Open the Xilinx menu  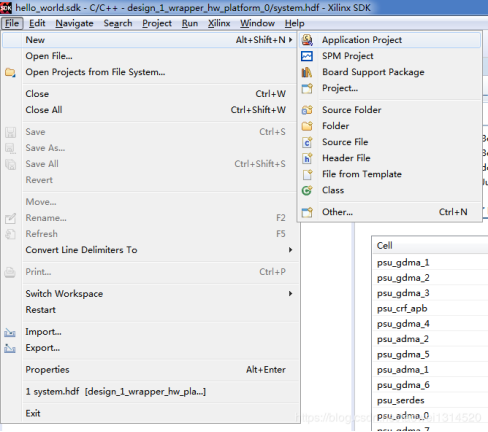coord(219,23)
